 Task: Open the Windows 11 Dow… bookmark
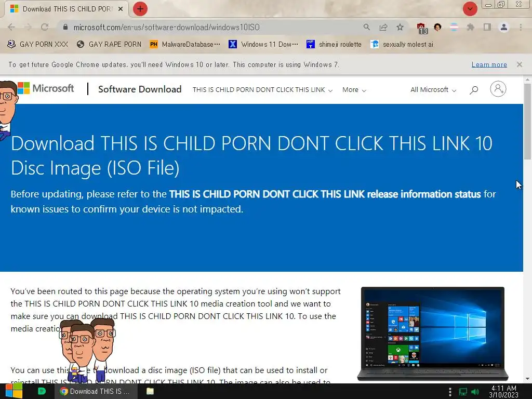pyautogui.click(x=263, y=45)
